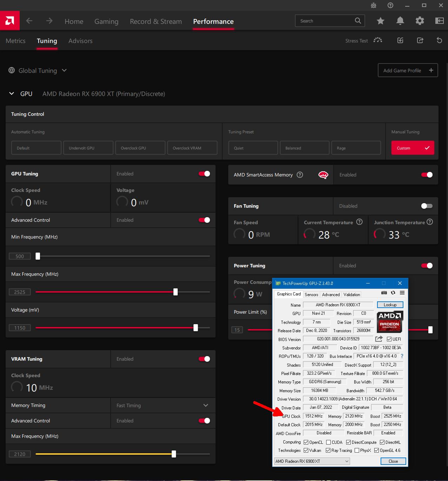The width and height of the screenshot is (448, 481).
Task: Click Lookup button in GPU-Z
Action: 390,305
